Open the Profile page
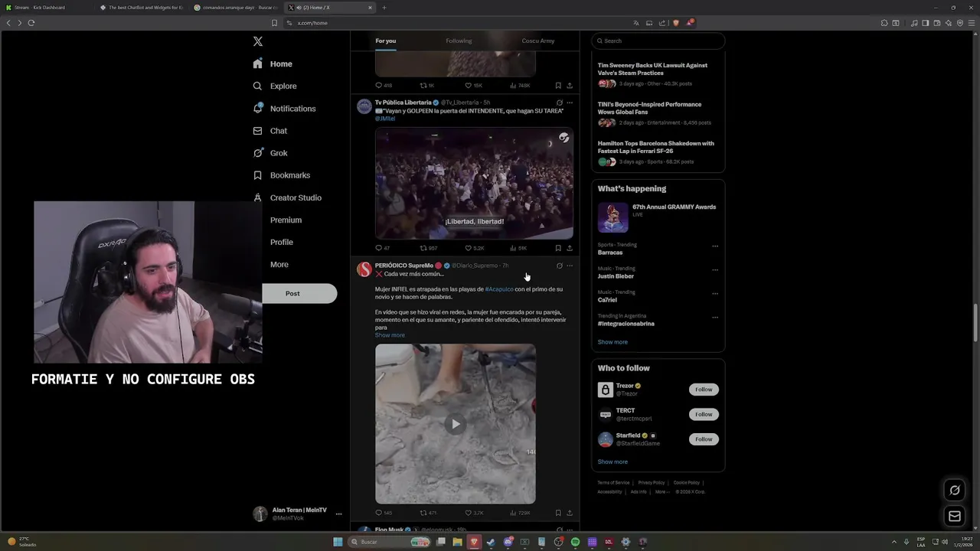980x551 pixels. click(281, 242)
